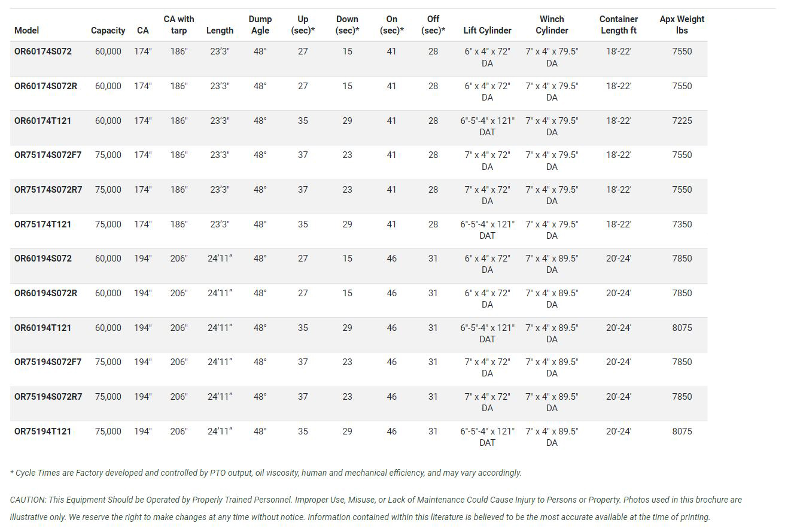
Task: Click model name OR75174T121
Action: point(43,224)
